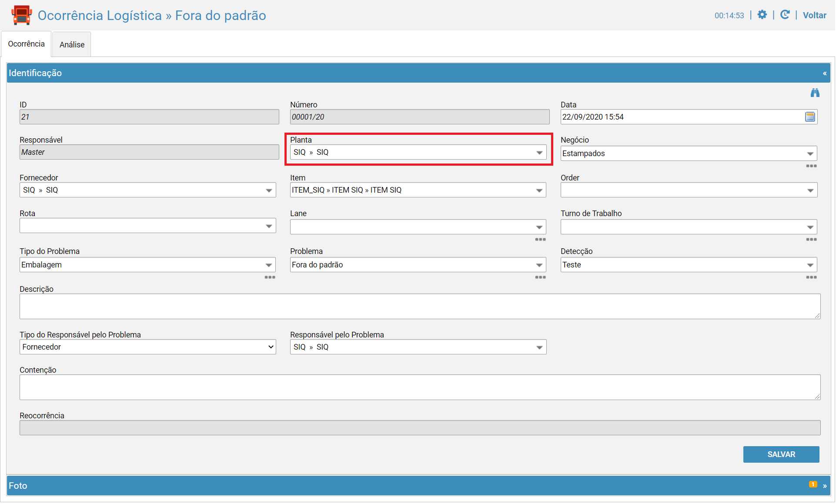Open the Fornecedor dropdown

148,190
